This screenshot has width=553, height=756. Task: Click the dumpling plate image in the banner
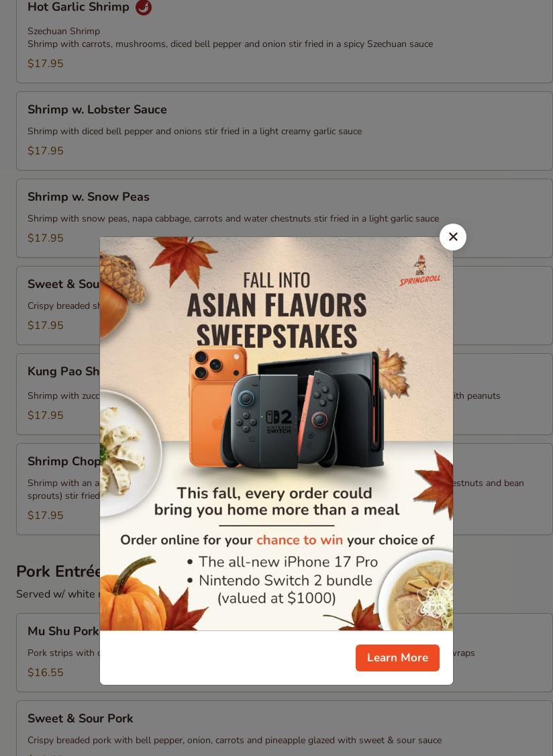coord(130,453)
